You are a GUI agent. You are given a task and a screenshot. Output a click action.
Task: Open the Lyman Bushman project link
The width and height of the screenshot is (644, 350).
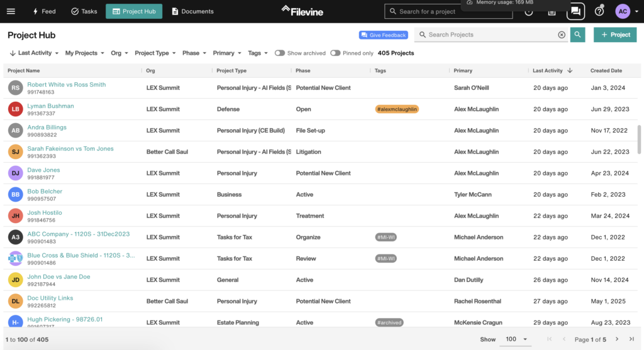[x=50, y=106]
